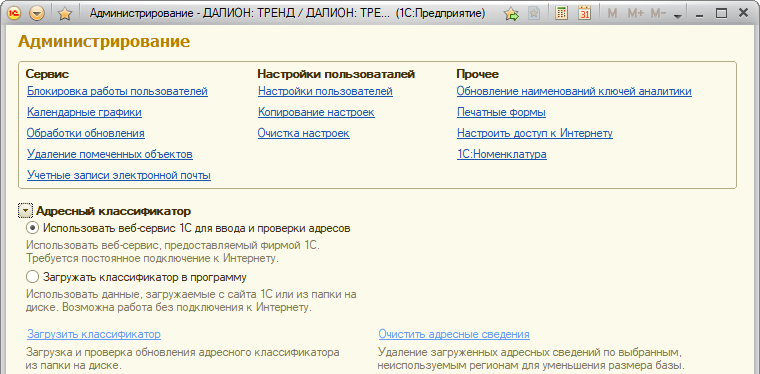Open Печатные формы link
760x374 pixels.
point(502,112)
